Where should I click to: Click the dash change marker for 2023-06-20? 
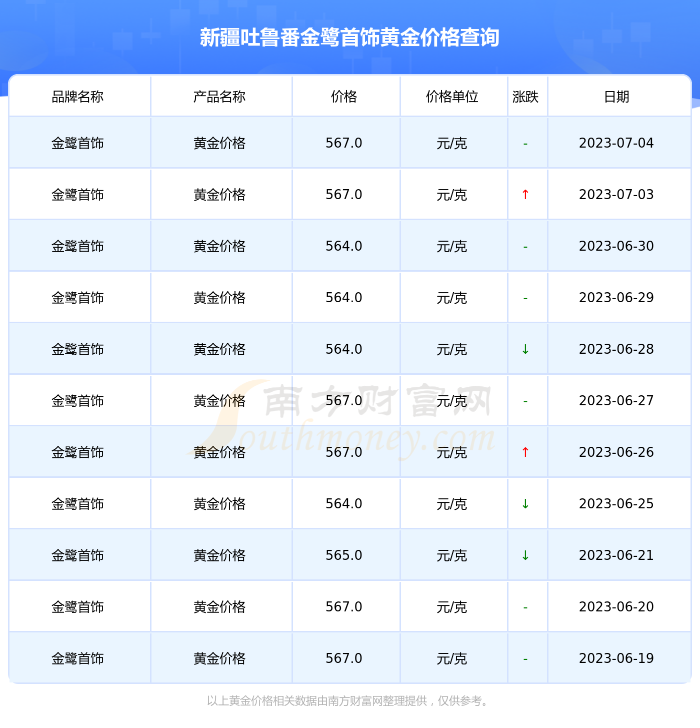[x=525, y=608]
